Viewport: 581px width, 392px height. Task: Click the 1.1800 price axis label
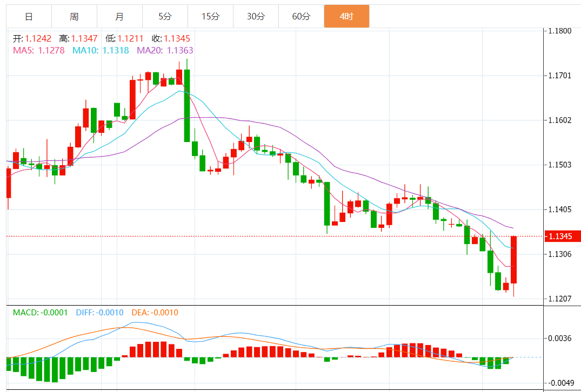560,30
